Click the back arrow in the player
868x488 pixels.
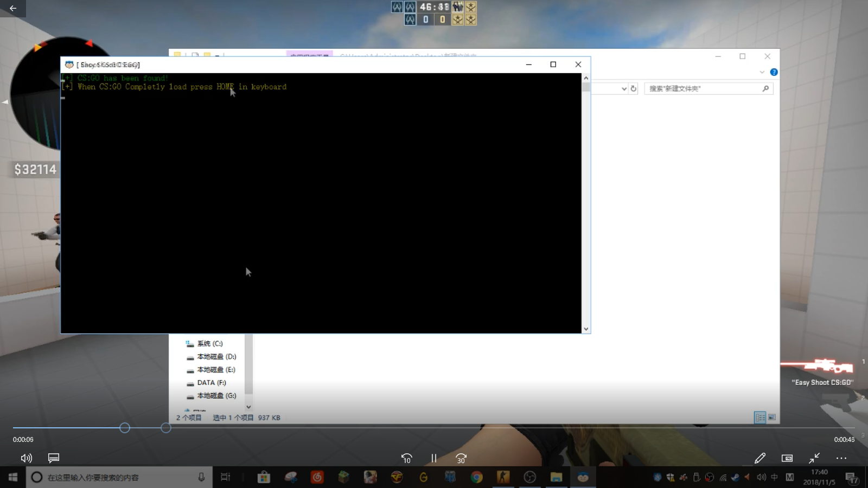[x=13, y=8]
